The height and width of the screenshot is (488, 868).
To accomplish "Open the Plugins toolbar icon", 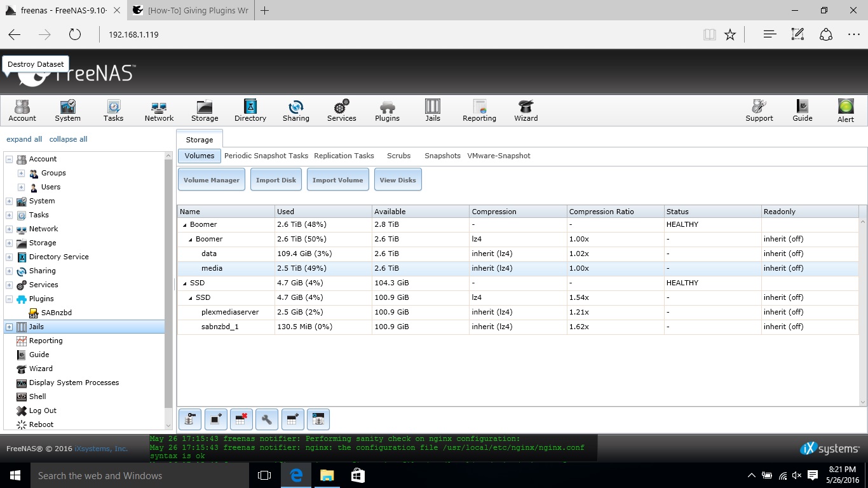I will [x=387, y=110].
